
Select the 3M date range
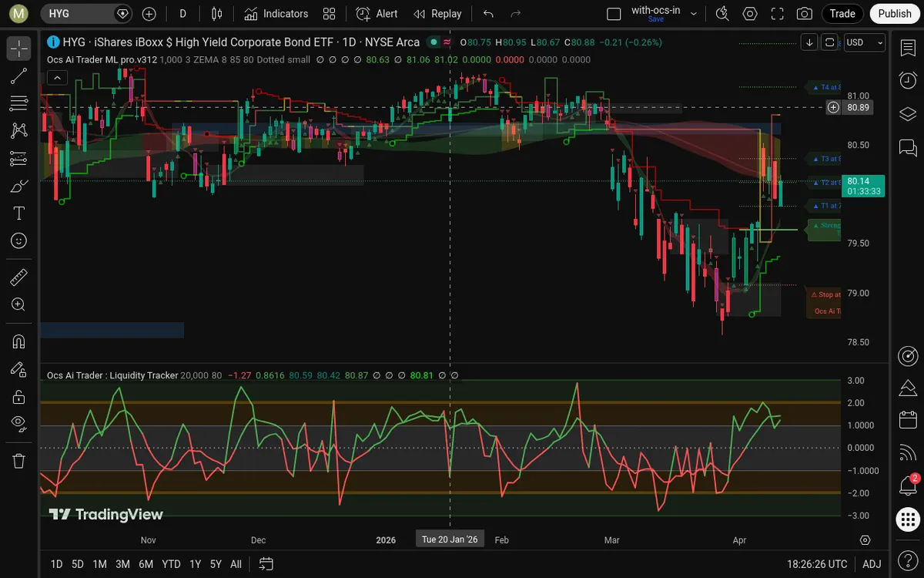[x=122, y=564]
